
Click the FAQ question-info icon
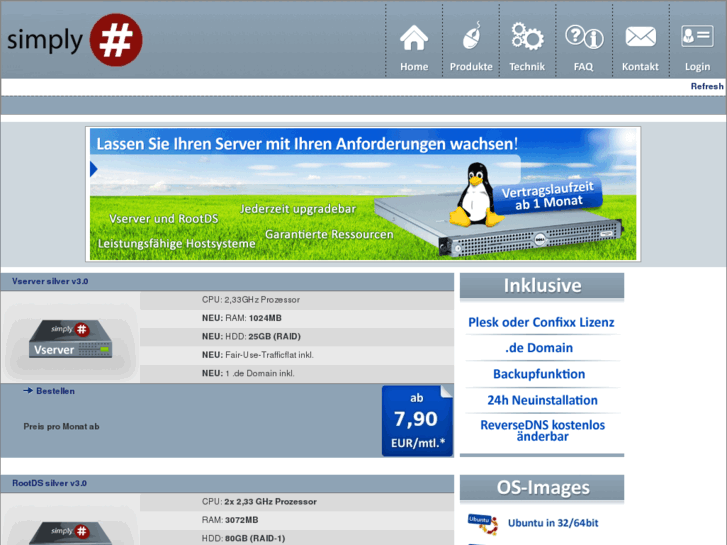584,37
